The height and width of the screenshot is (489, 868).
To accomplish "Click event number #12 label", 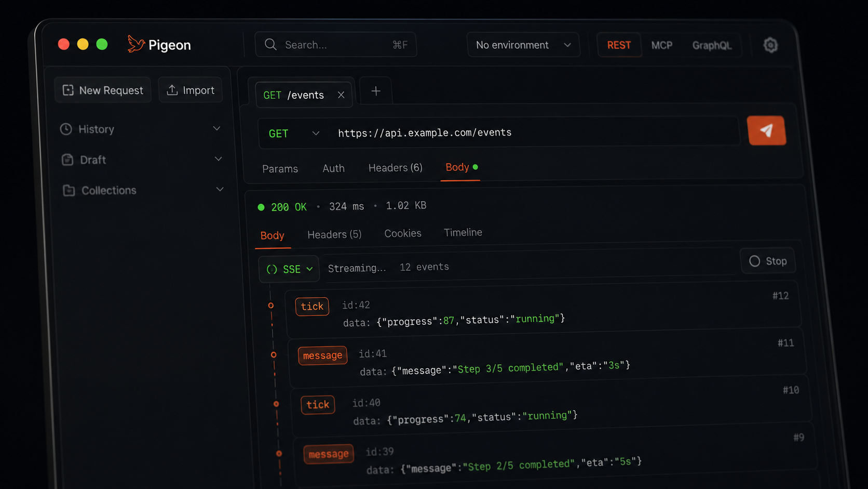I will pyautogui.click(x=781, y=296).
